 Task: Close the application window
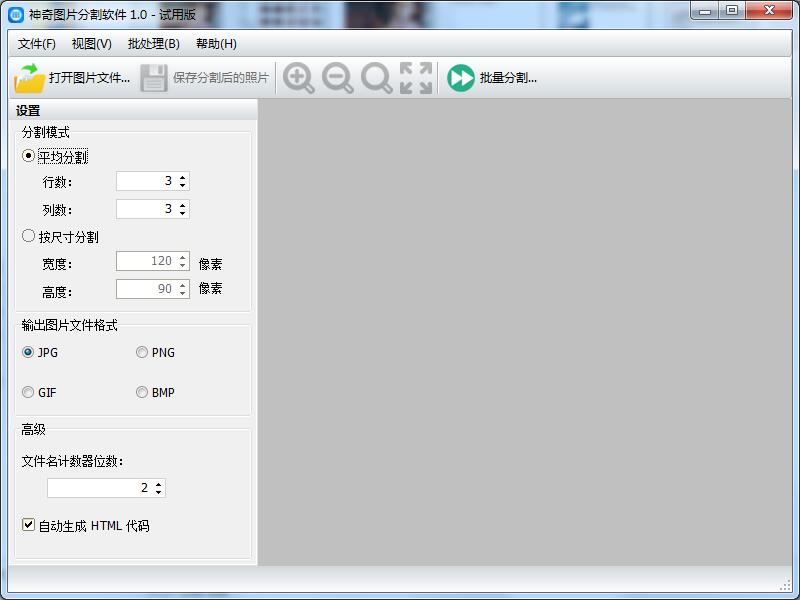point(769,11)
